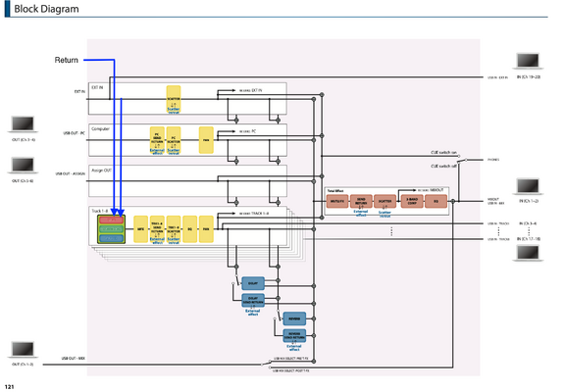Click OUT (Ch 5-6) caption
564x392 pixels.
(x=23, y=180)
